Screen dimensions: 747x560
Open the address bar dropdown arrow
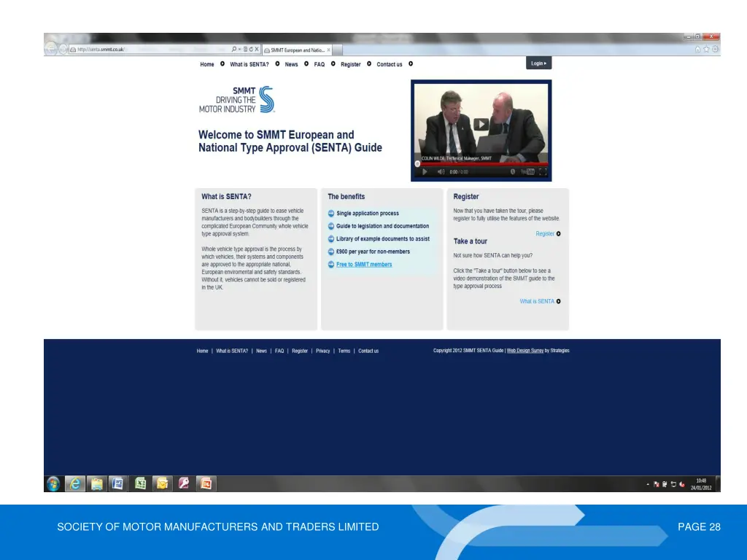coord(239,49)
